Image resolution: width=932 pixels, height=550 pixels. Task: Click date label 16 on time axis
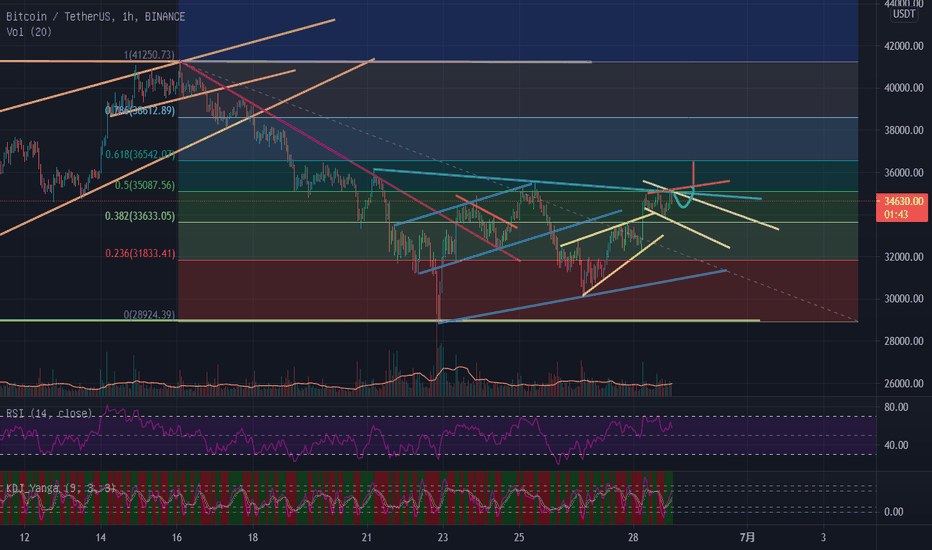pyautogui.click(x=177, y=538)
